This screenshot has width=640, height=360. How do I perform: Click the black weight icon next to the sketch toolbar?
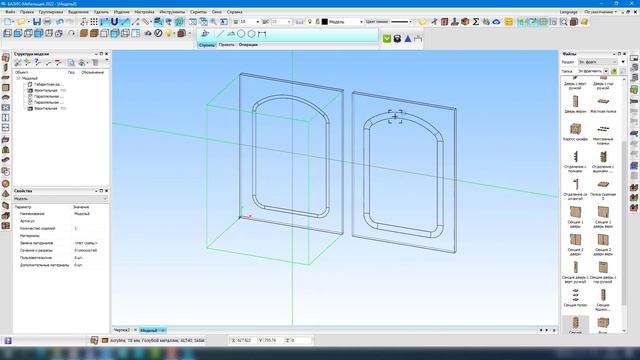click(397, 39)
